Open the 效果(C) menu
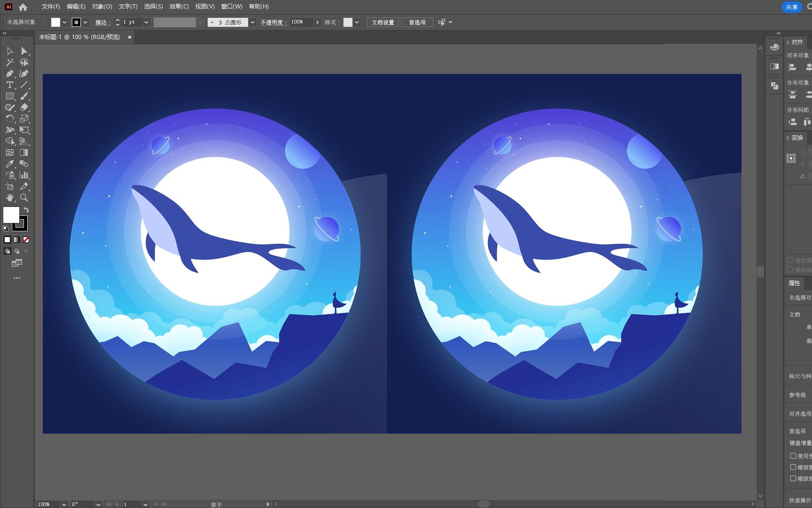 click(179, 7)
